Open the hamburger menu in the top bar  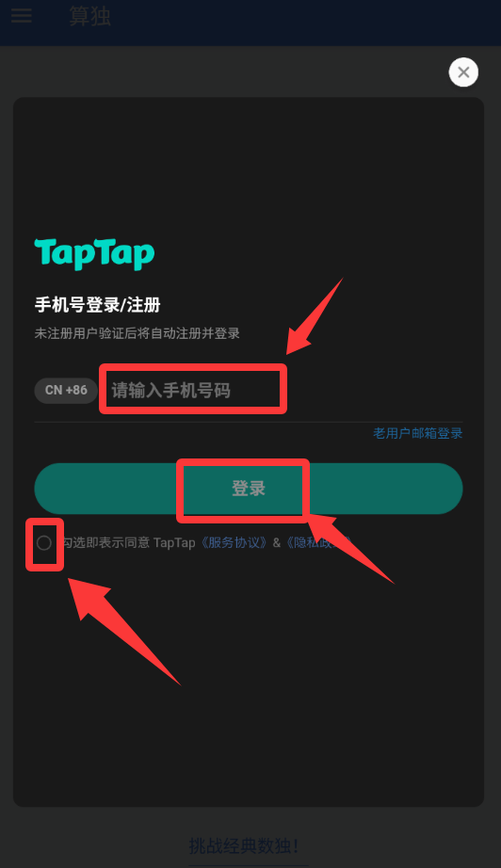point(22,15)
